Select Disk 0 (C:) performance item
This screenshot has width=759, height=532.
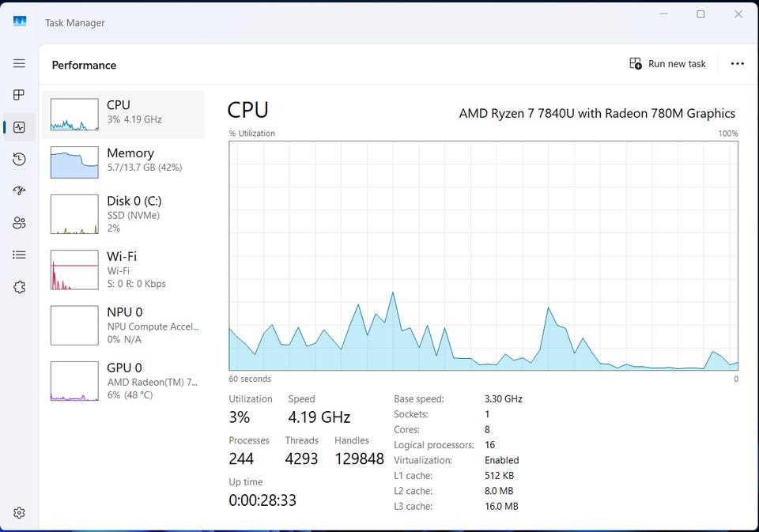point(123,214)
